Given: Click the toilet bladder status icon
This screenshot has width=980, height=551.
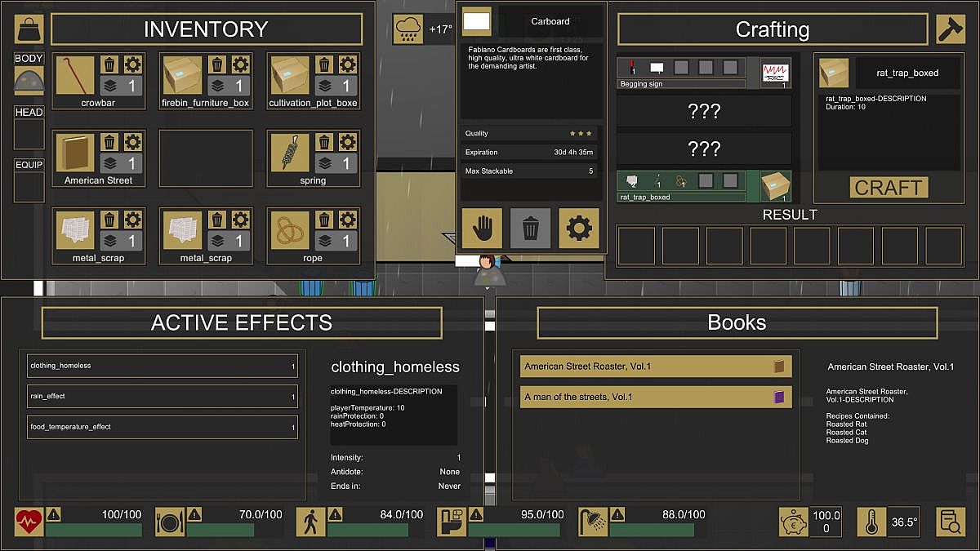Looking at the screenshot, I should pyautogui.click(x=451, y=522).
